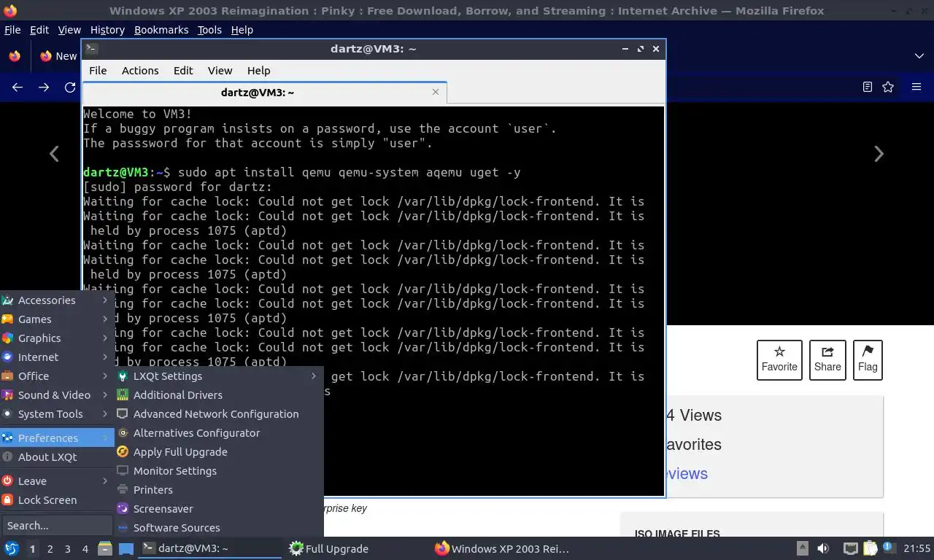The height and width of the screenshot is (560, 934).
Task: Bookmark this page with the star icon
Action: [x=888, y=87]
